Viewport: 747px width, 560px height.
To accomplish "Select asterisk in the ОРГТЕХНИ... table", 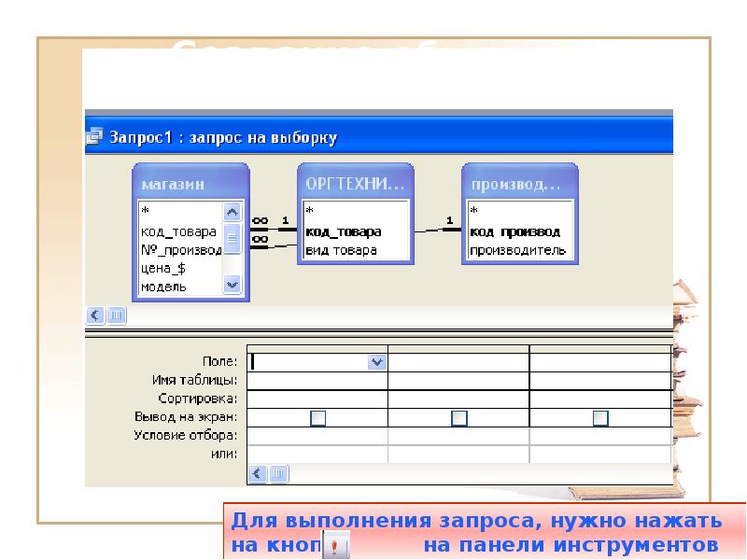I will (x=309, y=212).
